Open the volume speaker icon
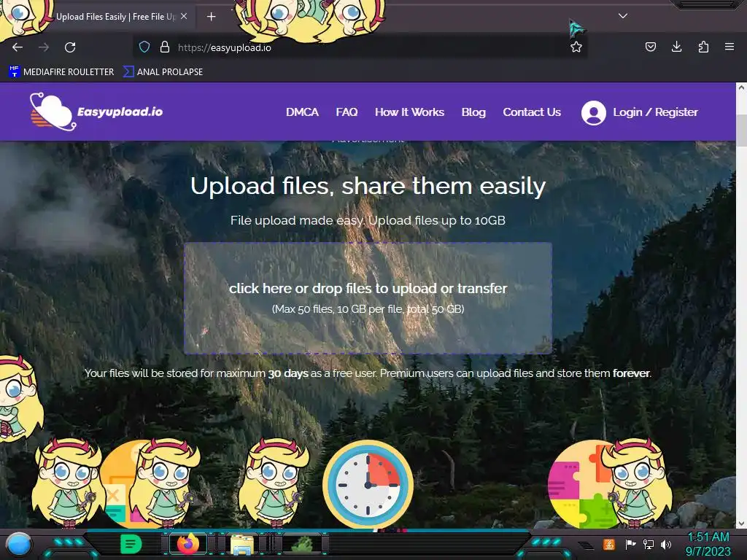Screen dimensions: 747x560 tap(666, 544)
